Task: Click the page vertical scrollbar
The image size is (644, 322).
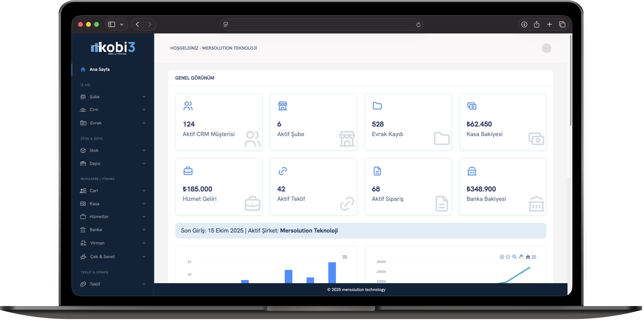Action: point(571,80)
